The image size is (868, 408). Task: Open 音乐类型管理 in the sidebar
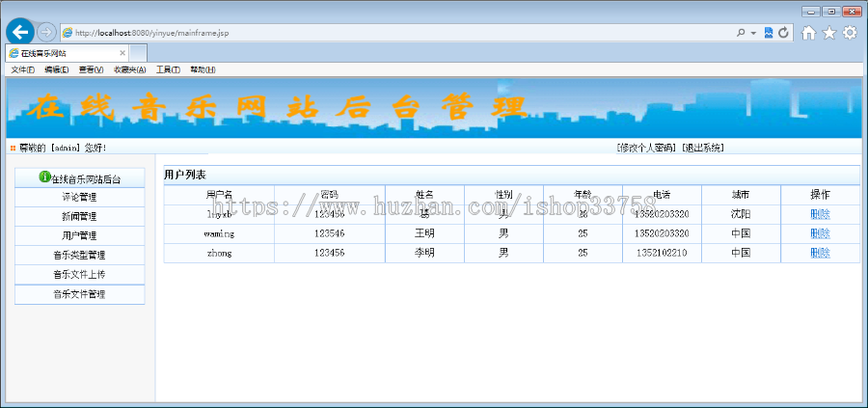point(80,256)
